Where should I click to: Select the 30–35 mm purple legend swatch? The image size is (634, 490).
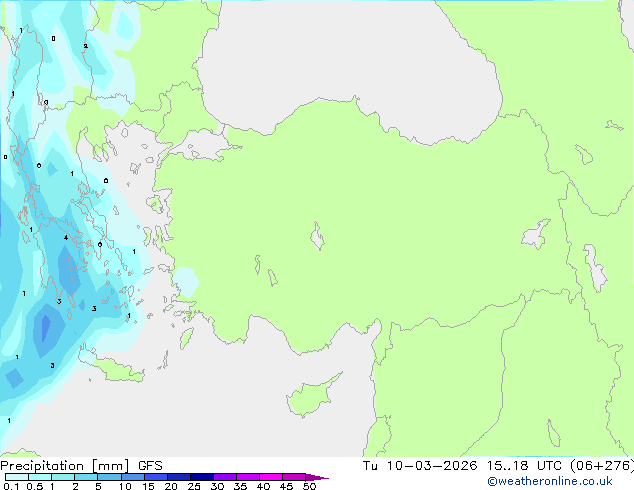tap(225, 477)
